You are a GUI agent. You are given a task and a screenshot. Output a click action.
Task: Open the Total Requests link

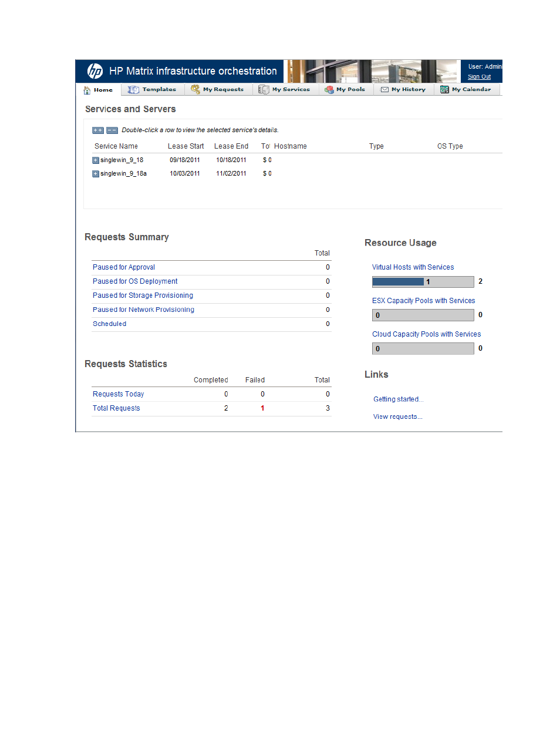(x=116, y=408)
